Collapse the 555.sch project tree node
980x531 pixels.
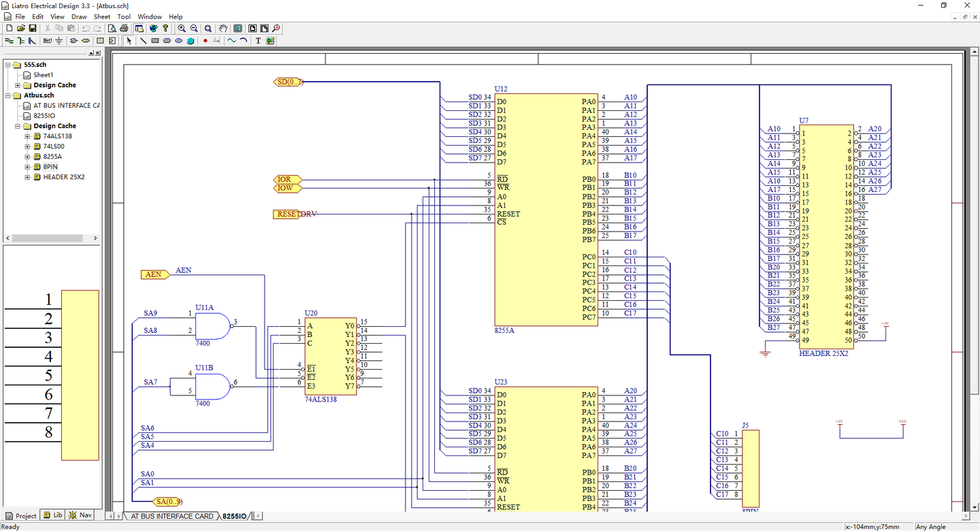pyautogui.click(x=8, y=65)
